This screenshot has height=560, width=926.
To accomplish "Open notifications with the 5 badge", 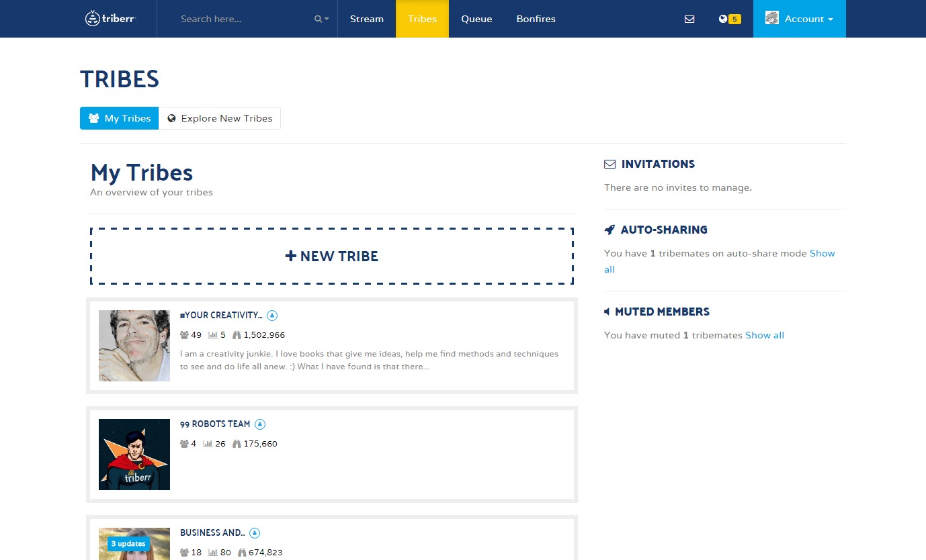I will tap(729, 19).
